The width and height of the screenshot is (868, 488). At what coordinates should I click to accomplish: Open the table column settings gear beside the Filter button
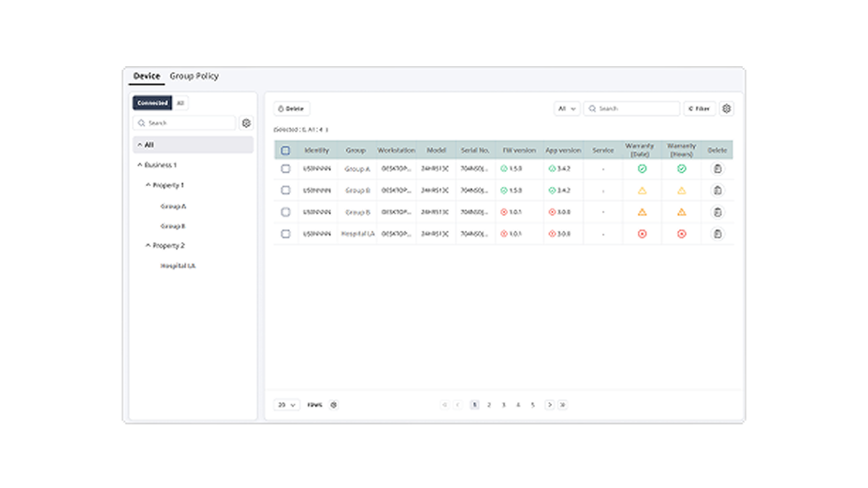(x=726, y=108)
